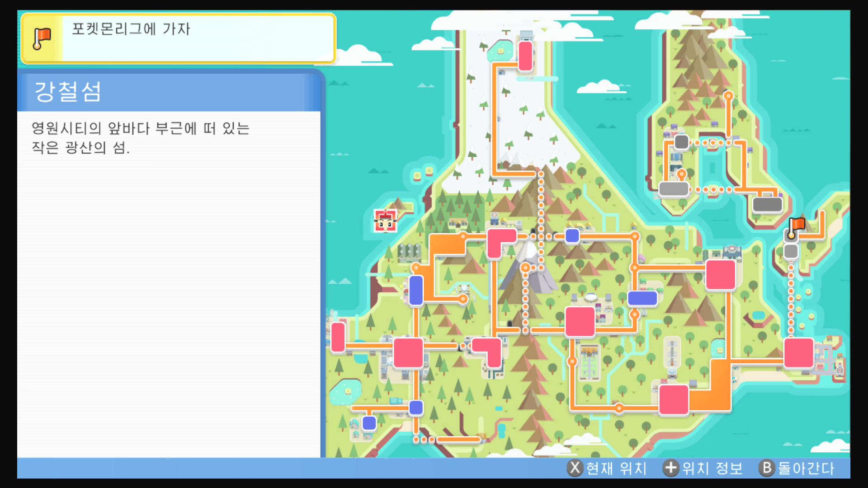Select the large orange block east of southern coast city
The height and width of the screenshot is (488, 868).
[712, 385]
